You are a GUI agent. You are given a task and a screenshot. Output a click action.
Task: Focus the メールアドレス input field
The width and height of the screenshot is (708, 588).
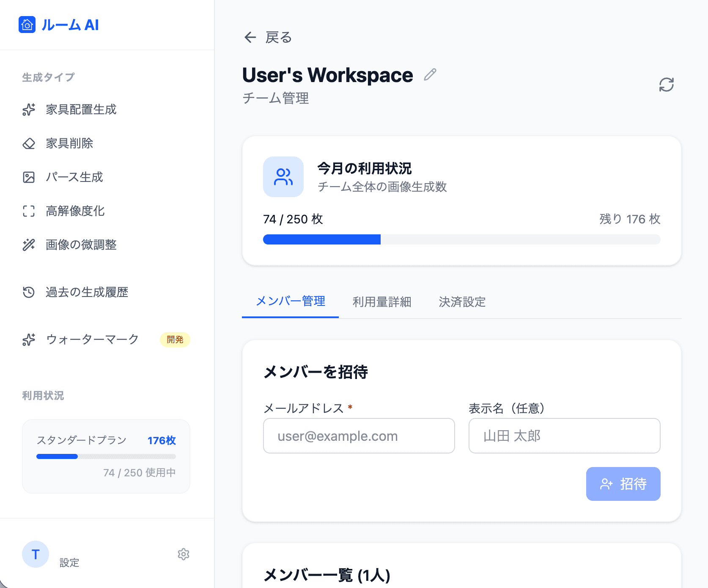pyautogui.click(x=359, y=436)
